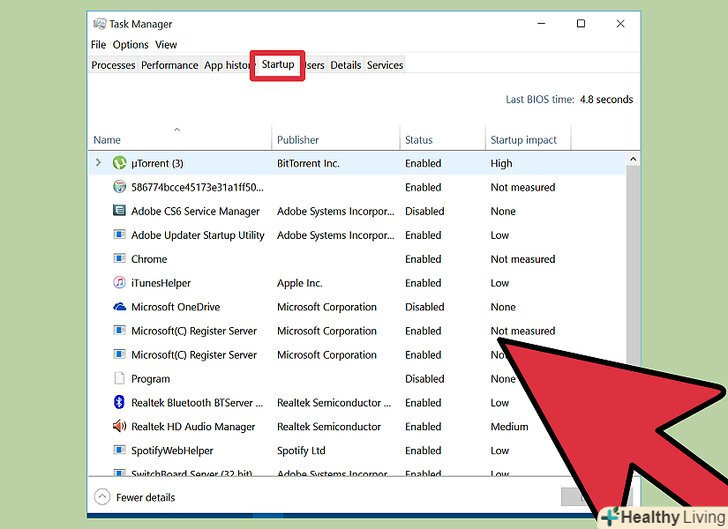
Task: Switch to the Services tab
Action: coord(385,65)
